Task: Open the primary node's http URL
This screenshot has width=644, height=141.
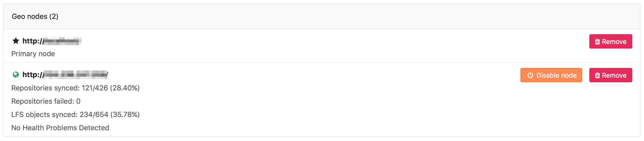Action: coord(52,41)
